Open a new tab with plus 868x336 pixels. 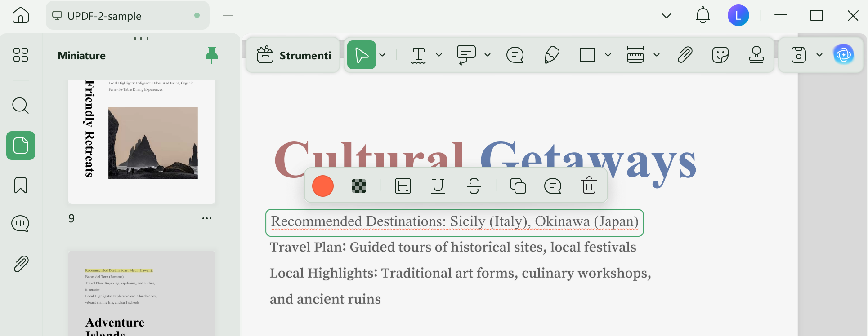coord(228,16)
